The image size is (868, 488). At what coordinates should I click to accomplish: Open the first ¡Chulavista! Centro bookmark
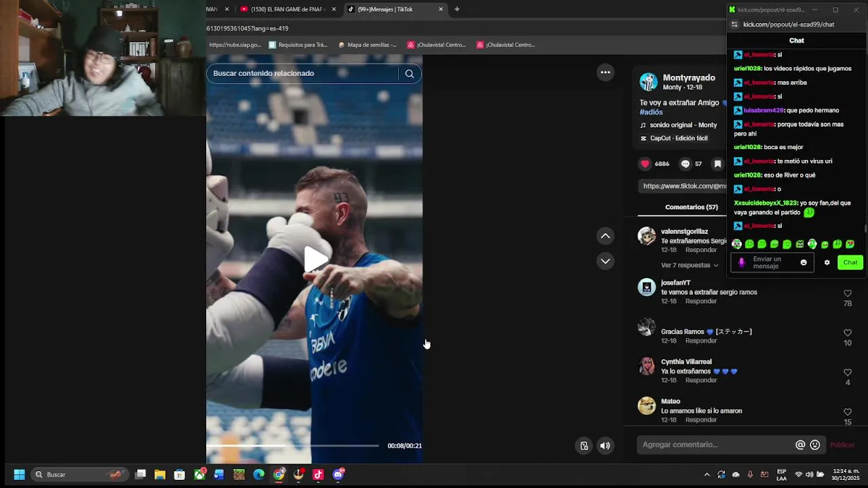pos(436,45)
